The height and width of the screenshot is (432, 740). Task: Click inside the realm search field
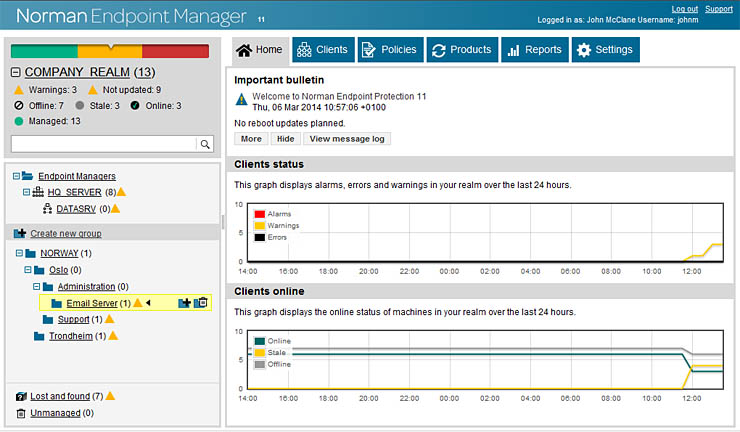[104, 144]
